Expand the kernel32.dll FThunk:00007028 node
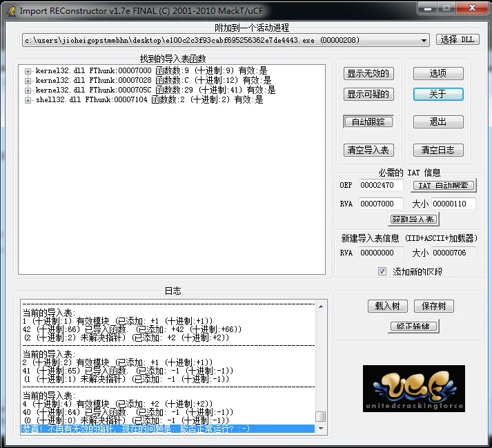The image size is (492, 448). point(28,81)
